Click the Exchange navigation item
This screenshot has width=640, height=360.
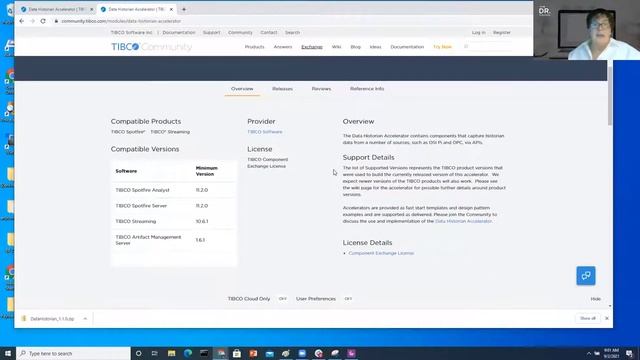pos(312,47)
